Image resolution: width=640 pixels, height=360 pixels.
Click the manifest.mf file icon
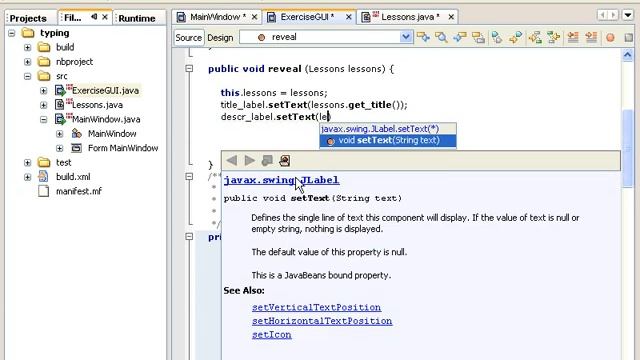click(43, 191)
